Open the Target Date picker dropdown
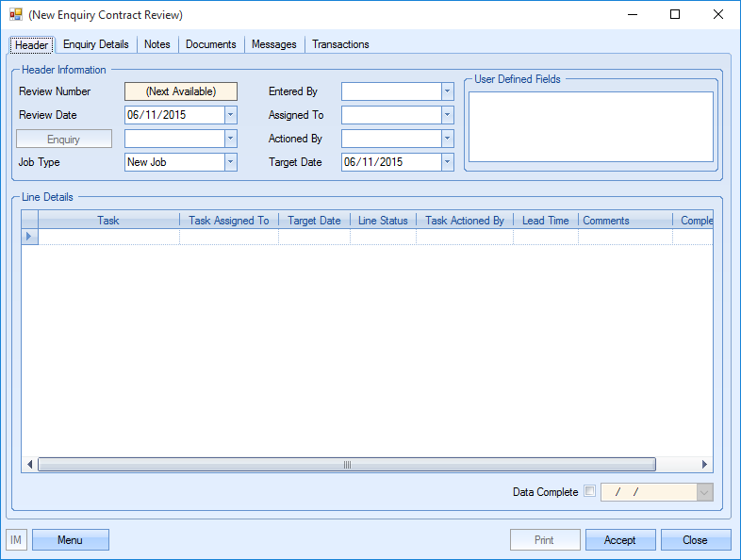 point(448,162)
